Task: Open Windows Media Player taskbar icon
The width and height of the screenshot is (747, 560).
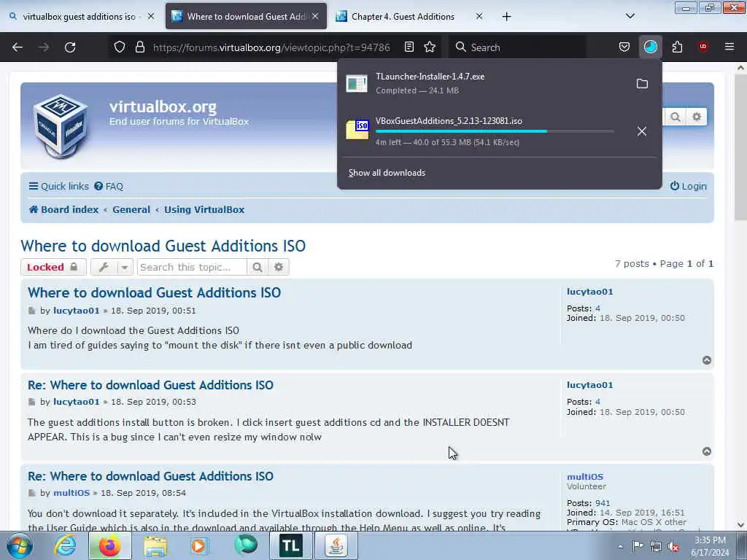Action: (200, 545)
